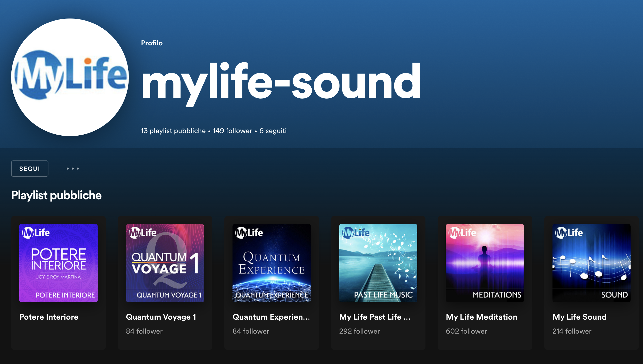643x364 pixels.
Task: Click the Profilo label
Action: 152,43
